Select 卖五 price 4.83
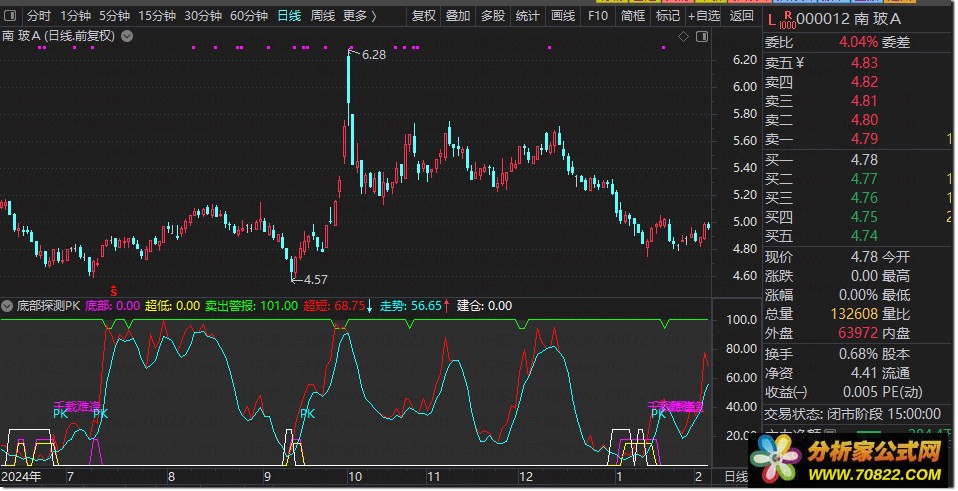The width and height of the screenshot is (958, 491). [864, 63]
